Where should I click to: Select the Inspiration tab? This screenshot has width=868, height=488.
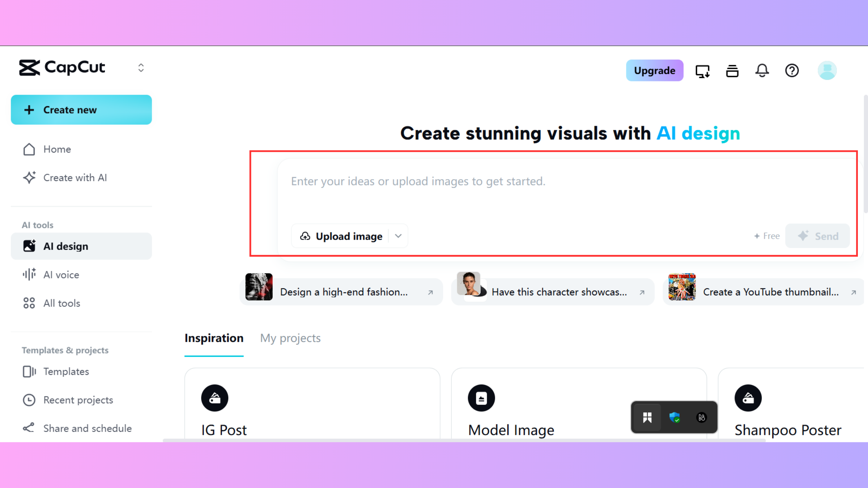point(214,338)
